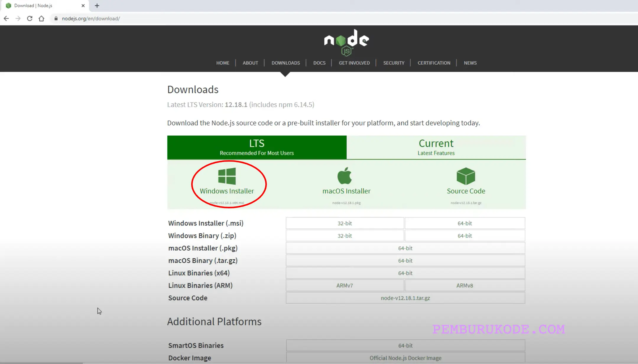Viewport: 638px width, 364px height.
Task: Click node-v12.18.1.tar.gz source code link
Action: [x=405, y=298]
